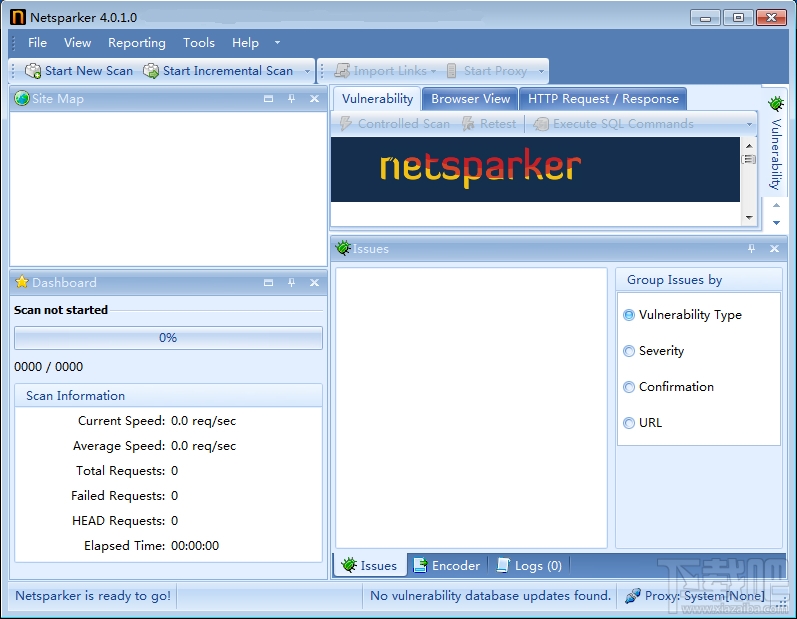Click Start Incremental Scan in the toolbar
This screenshot has width=797, height=619.
click(x=218, y=71)
